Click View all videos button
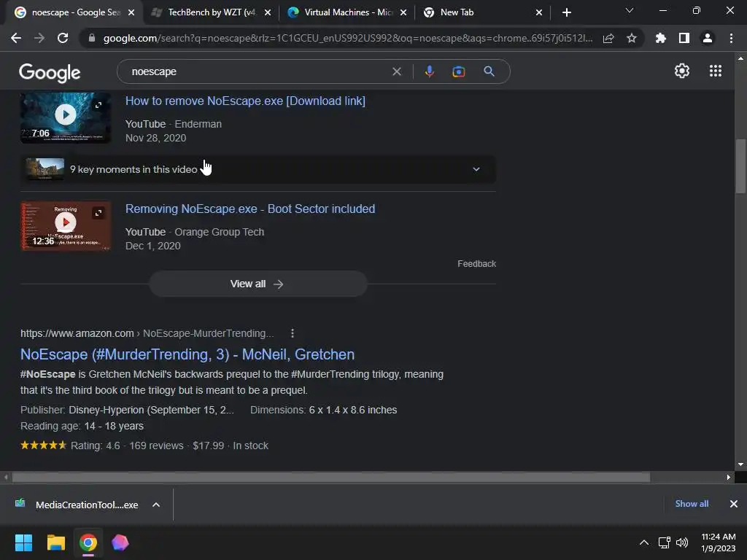Viewport: 747px width, 560px height. click(x=258, y=284)
